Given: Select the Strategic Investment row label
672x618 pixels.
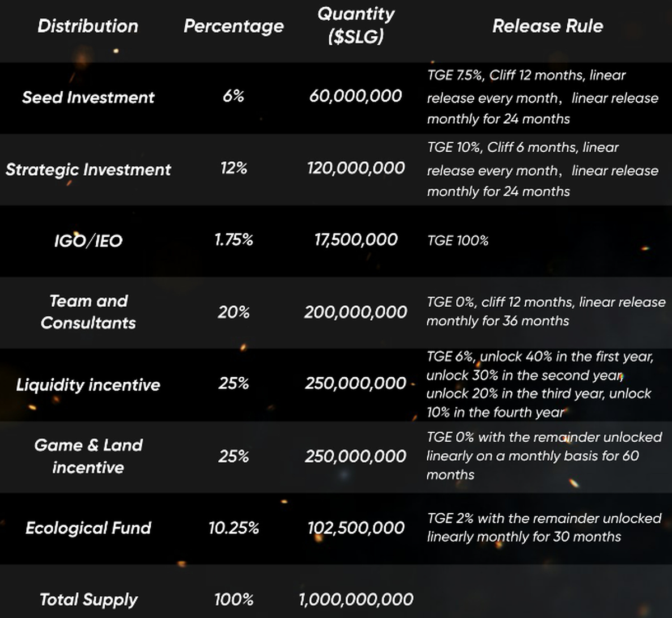Looking at the screenshot, I should (x=88, y=170).
